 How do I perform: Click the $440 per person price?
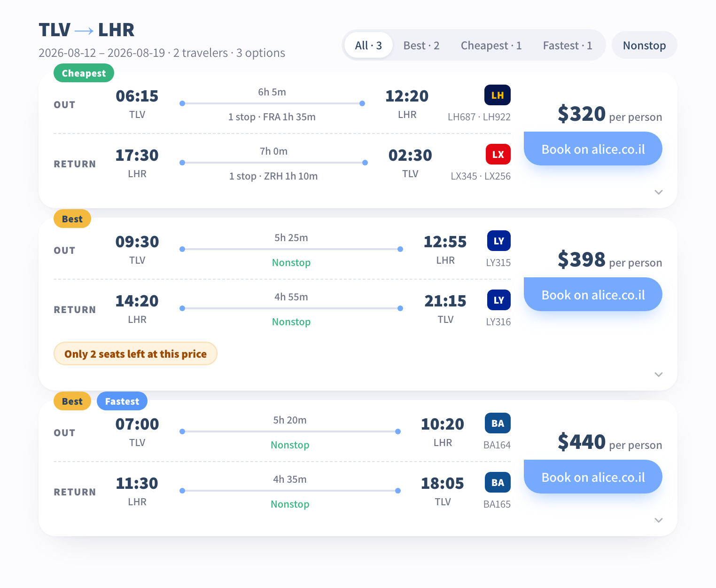click(x=610, y=442)
